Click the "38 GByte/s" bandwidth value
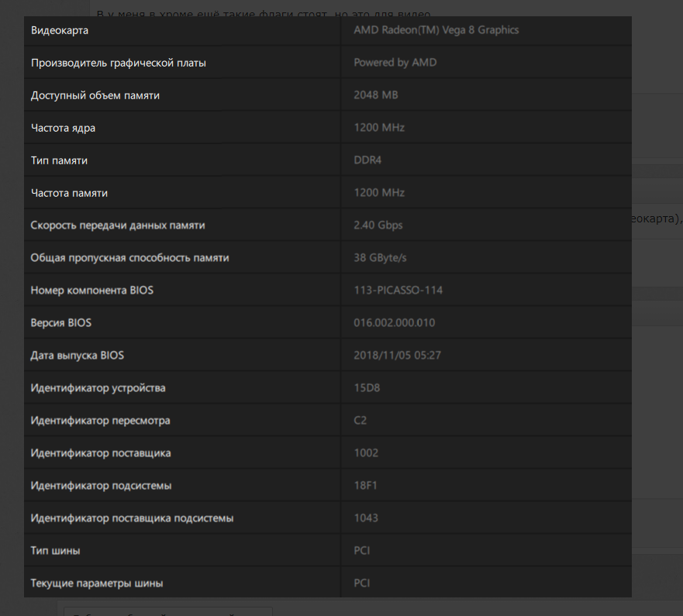 [380, 258]
